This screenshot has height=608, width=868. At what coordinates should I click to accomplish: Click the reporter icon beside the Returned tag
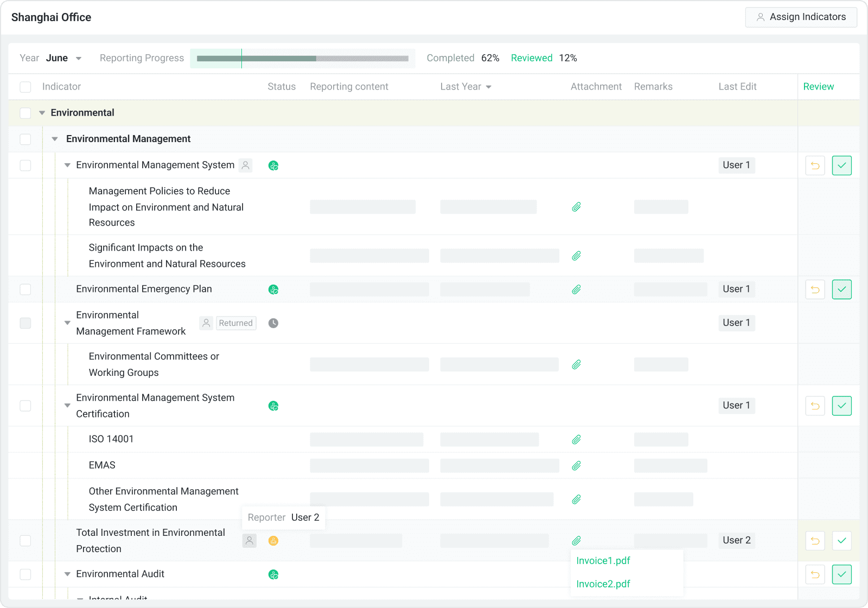point(206,323)
